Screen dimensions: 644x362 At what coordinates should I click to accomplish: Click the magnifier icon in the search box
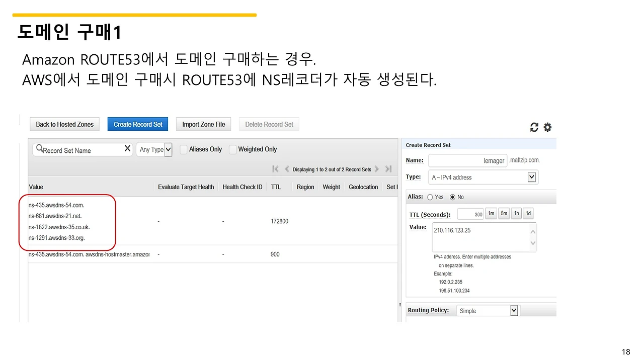coord(40,149)
